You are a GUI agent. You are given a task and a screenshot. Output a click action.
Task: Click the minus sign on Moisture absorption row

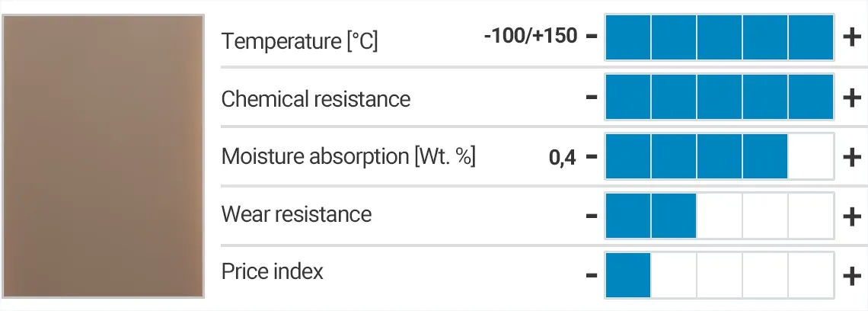pyautogui.click(x=592, y=157)
